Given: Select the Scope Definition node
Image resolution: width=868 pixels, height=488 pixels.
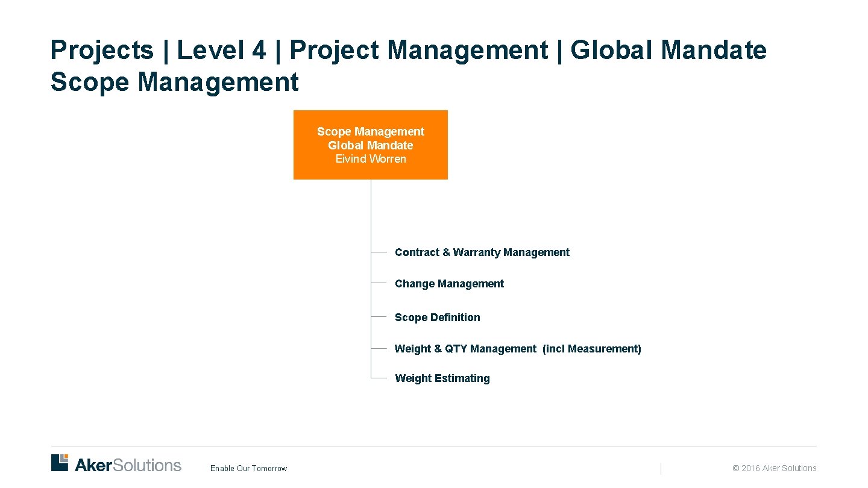Looking at the screenshot, I should 437,318.
